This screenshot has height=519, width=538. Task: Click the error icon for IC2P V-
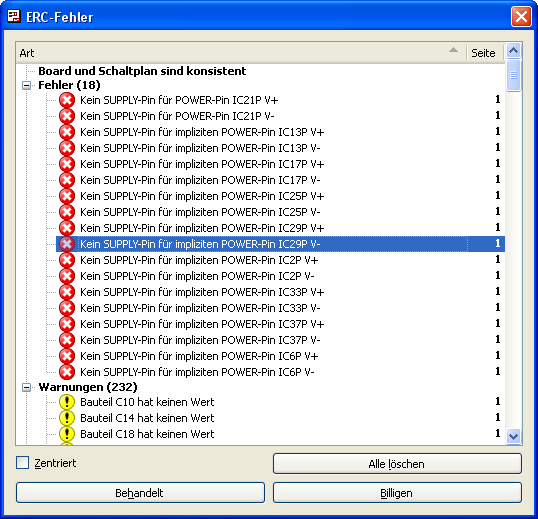[x=67, y=276]
